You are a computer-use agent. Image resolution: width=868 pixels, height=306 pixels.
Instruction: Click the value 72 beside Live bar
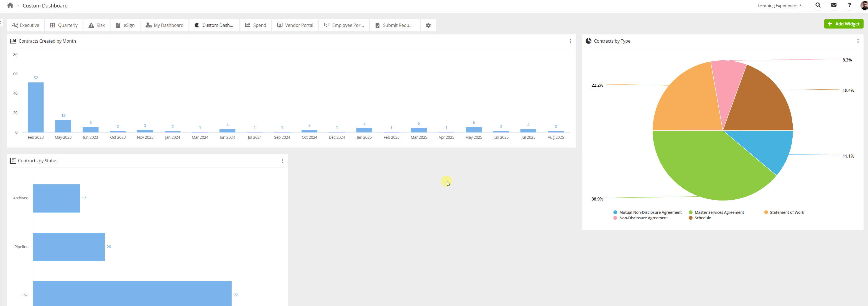[236, 295]
